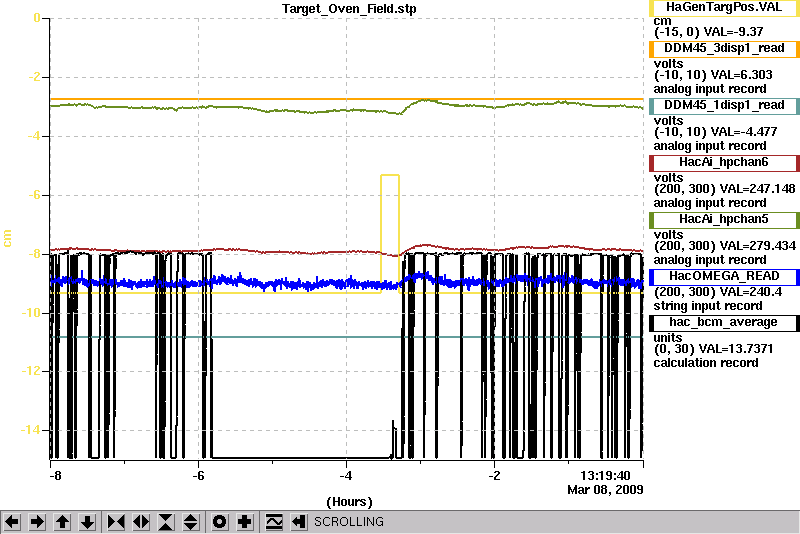Image resolution: width=800 pixels, height=534 pixels.
Task: Select the hac_bcm_average legend entry
Action: [724, 323]
